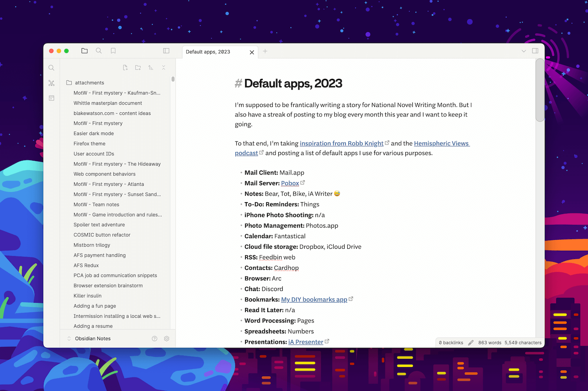The width and height of the screenshot is (588, 391).
Task: Create a new folder in the file explorer
Action: 138,67
